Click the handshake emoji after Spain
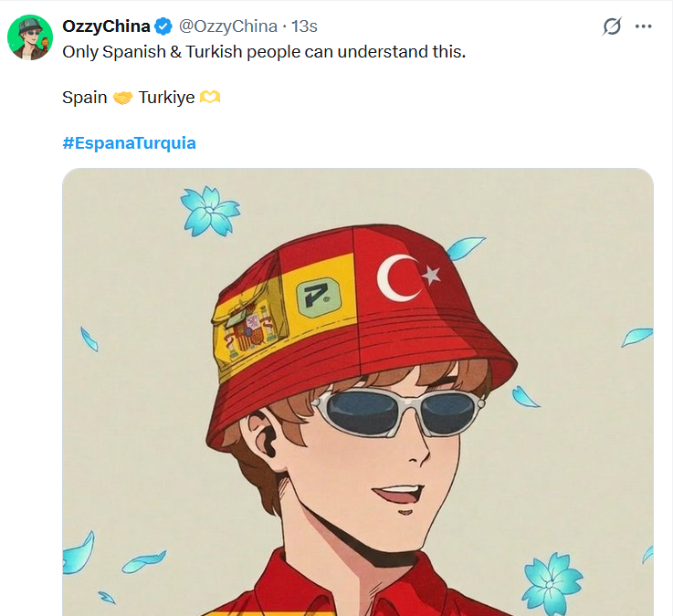 pyautogui.click(x=123, y=98)
